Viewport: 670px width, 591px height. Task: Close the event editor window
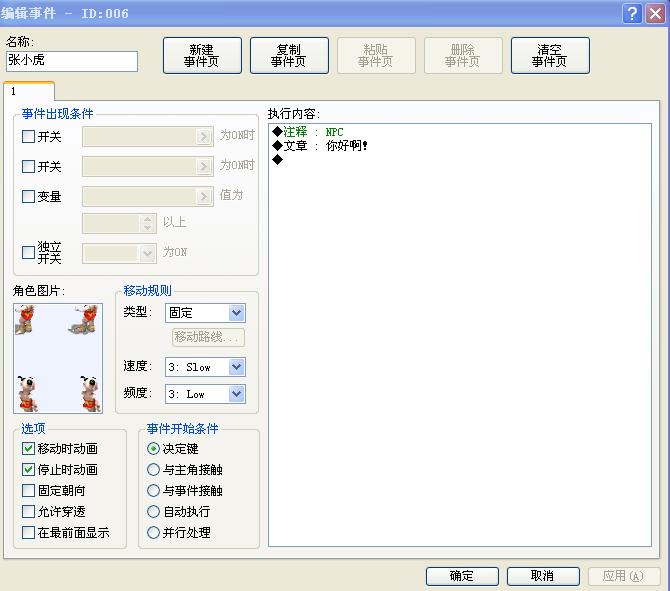click(x=655, y=13)
